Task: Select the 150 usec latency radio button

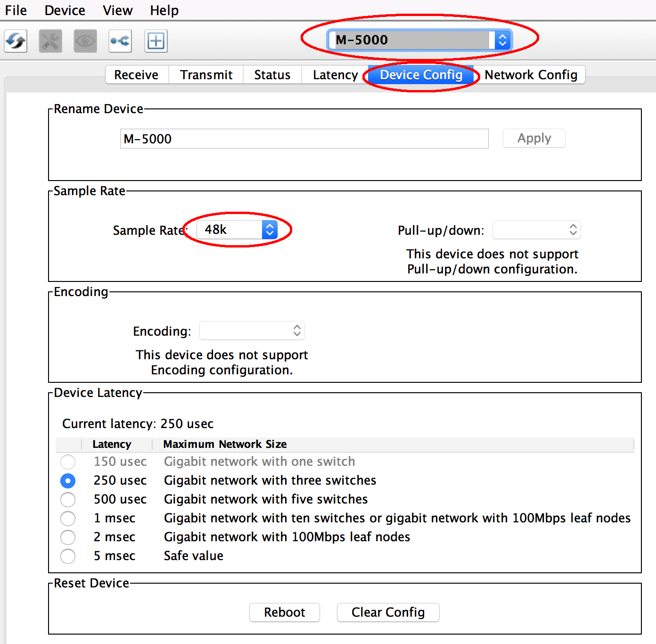Action: (x=68, y=462)
